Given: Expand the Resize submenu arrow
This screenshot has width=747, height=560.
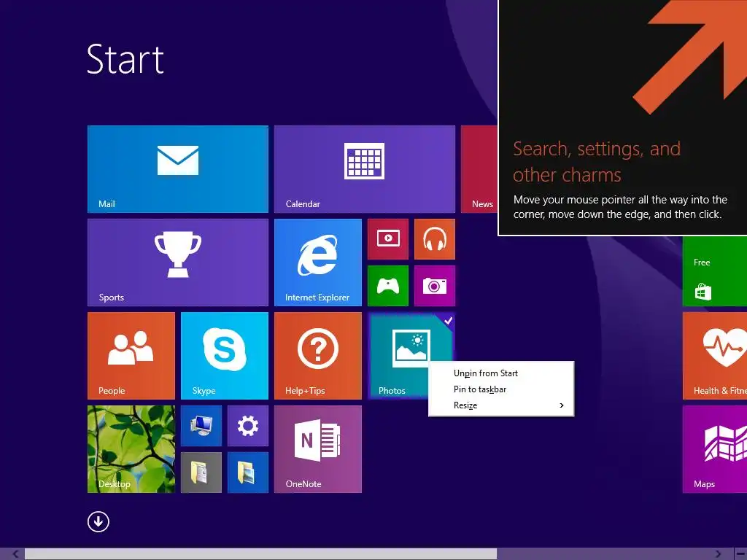Looking at the screenshot, I should click(x=562, y=405).
